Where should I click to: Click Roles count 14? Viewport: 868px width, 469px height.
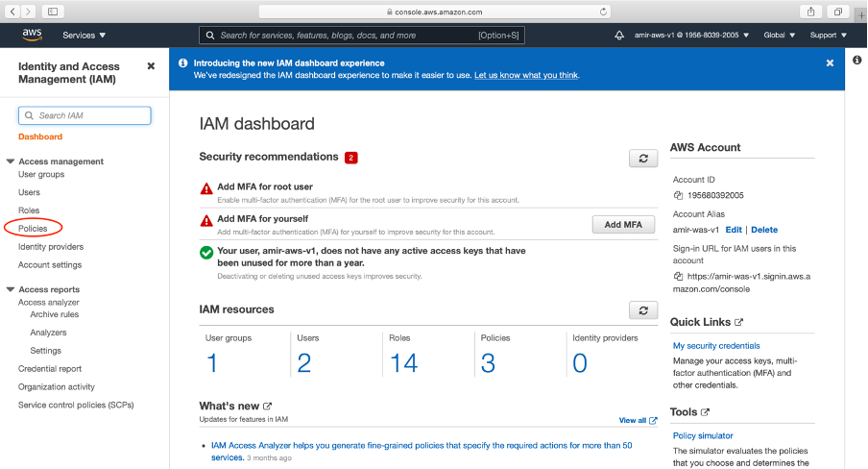pyautogui.click(x=403, y=363)
